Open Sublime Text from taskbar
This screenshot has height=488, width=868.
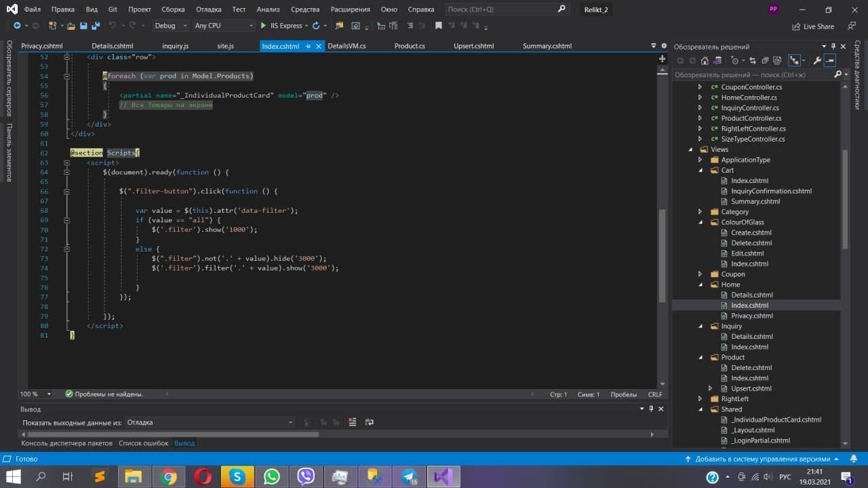point(100,476)
